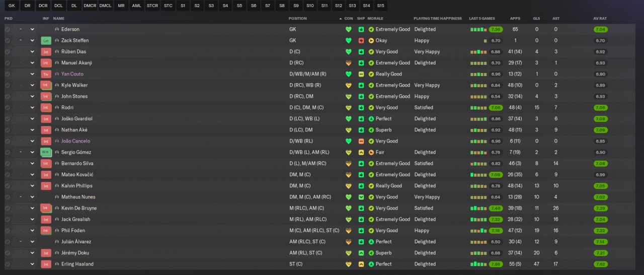
Task: Toggle the picked checkbox for Rúben Dias
Action: coord(7,51)
